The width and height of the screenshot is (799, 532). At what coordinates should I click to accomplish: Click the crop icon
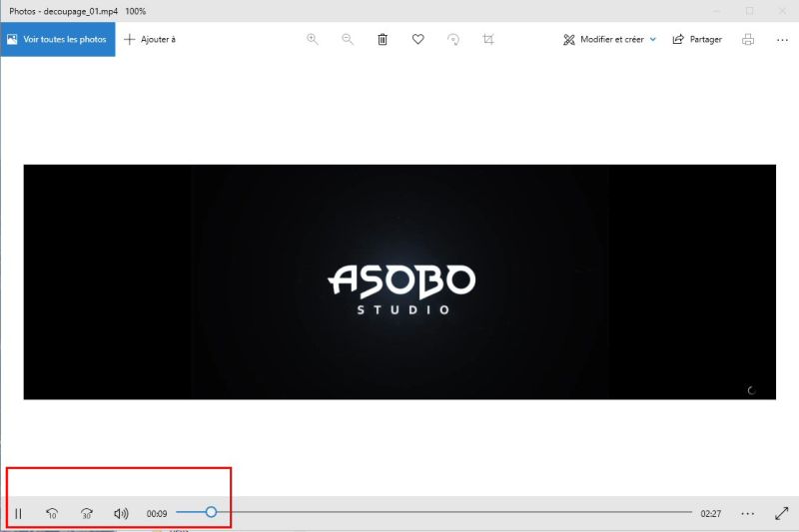click(x=488, y=39)
